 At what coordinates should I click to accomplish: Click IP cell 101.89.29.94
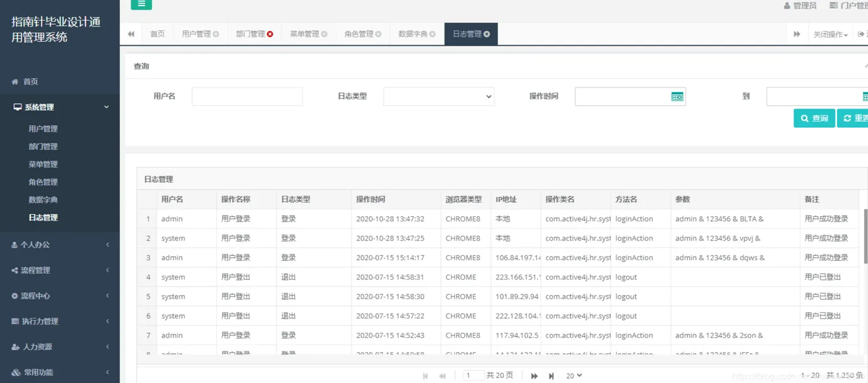pyautogui.click(x=516, y=296)
